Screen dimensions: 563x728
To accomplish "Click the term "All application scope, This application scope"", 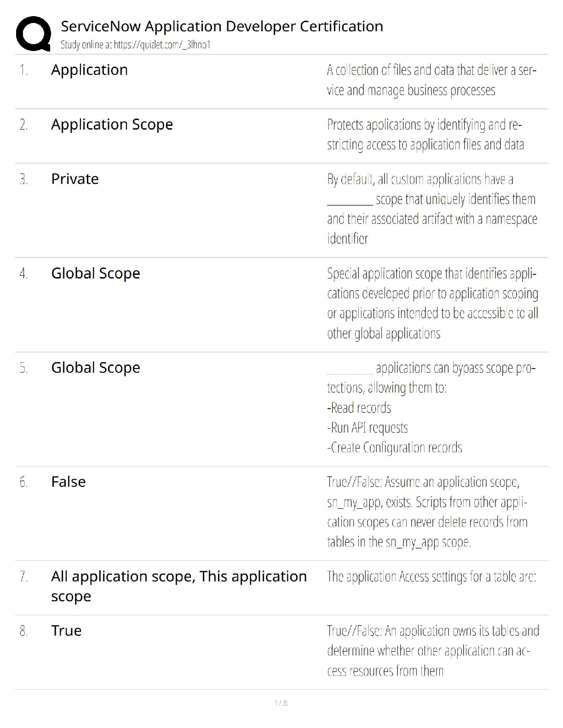I will pos(178,586).
